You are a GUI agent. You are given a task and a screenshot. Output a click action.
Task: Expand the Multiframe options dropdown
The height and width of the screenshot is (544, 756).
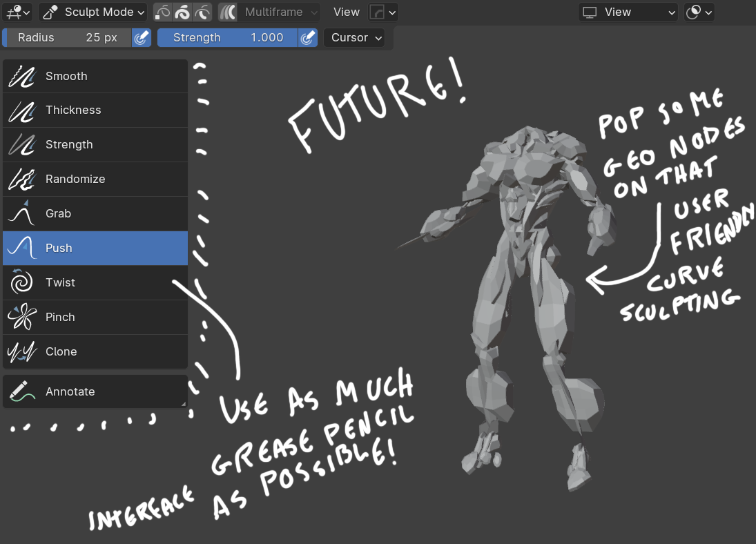(x=279, y=12)
